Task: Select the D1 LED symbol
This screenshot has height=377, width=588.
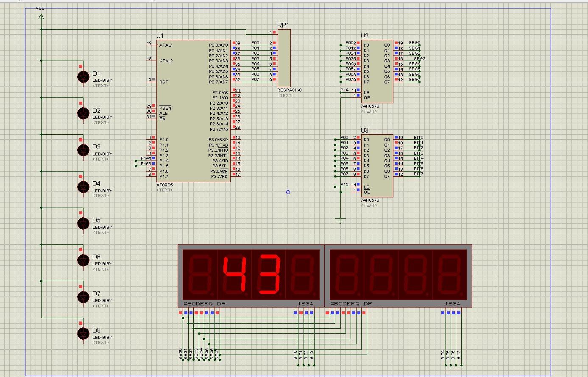Action: tap(84, 77)
